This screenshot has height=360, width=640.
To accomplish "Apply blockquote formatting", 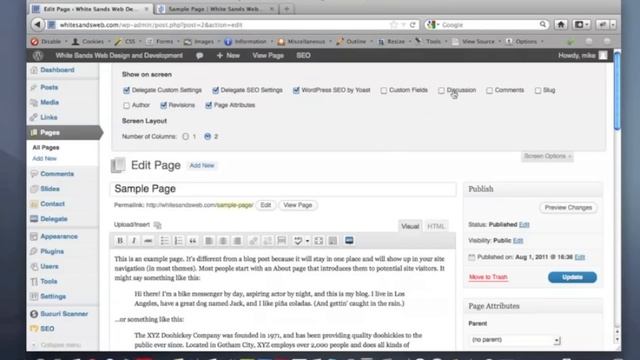I will click(193, 241).
